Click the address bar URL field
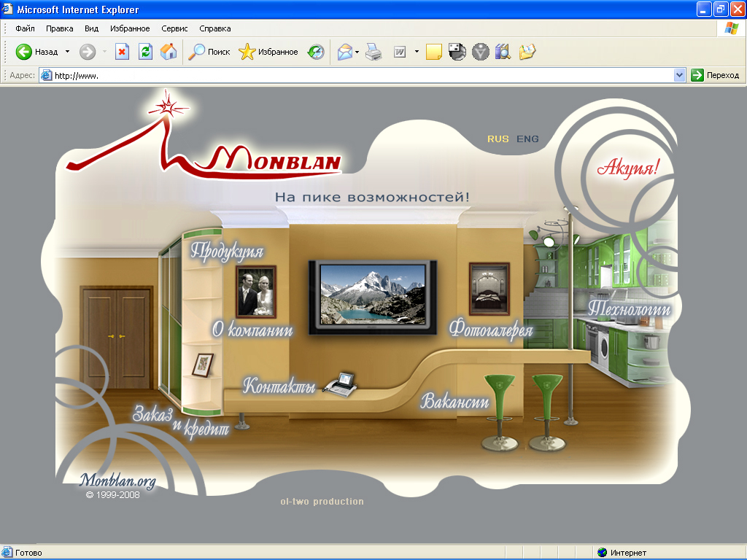The width and height of the screenshot is (747, 560). [x=362, y=75]
